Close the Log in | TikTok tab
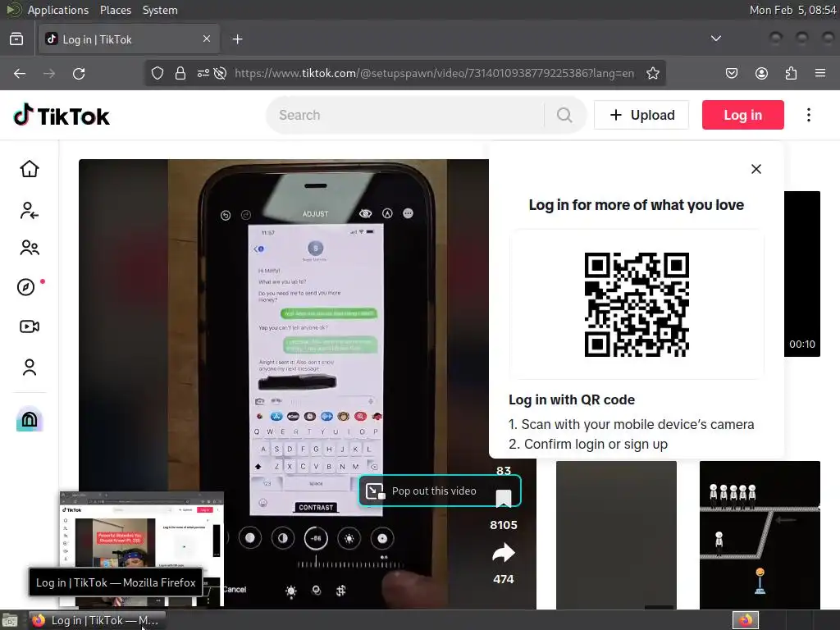The height and width of the screenshot is (630, 840). (207, 39)
